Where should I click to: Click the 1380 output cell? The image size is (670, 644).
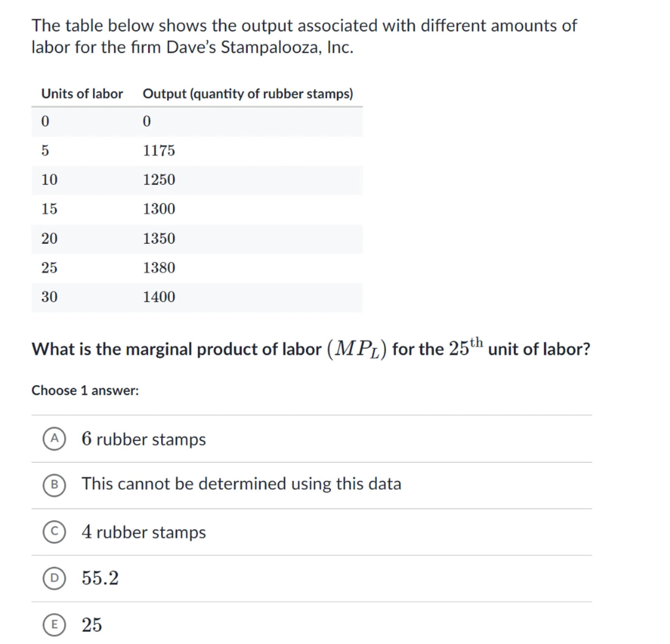(x=159, y=268)
